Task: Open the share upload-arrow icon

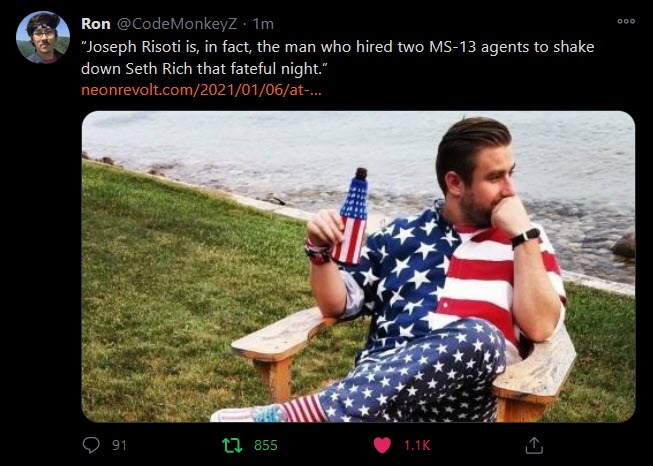Action: pos(534,445)
